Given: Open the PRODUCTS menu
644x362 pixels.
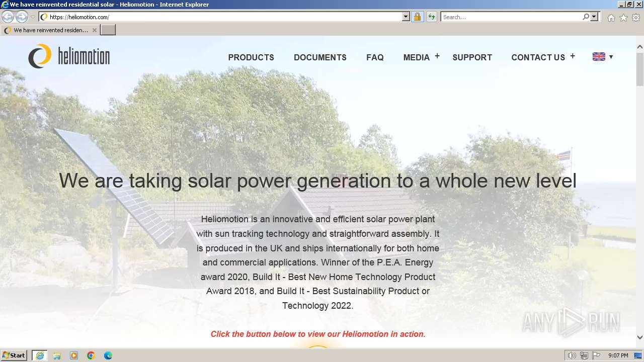Looking at the screenshot, I should (251, 57).
